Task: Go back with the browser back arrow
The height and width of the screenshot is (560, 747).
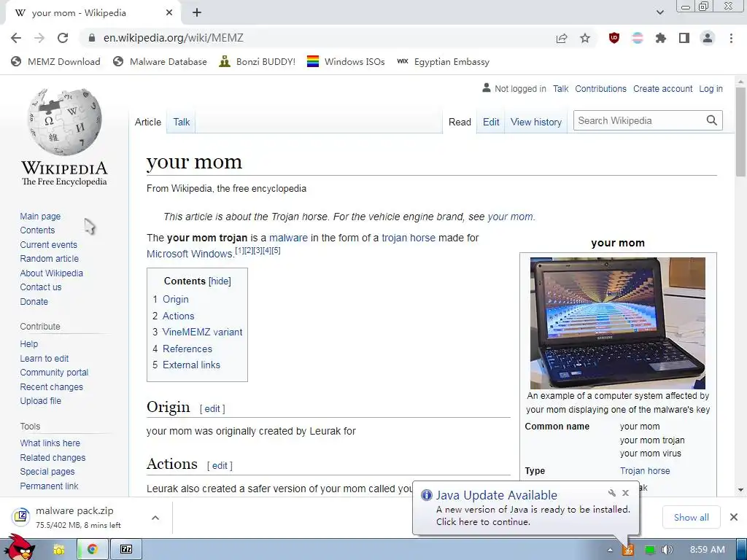Action: tap(16, 38)
